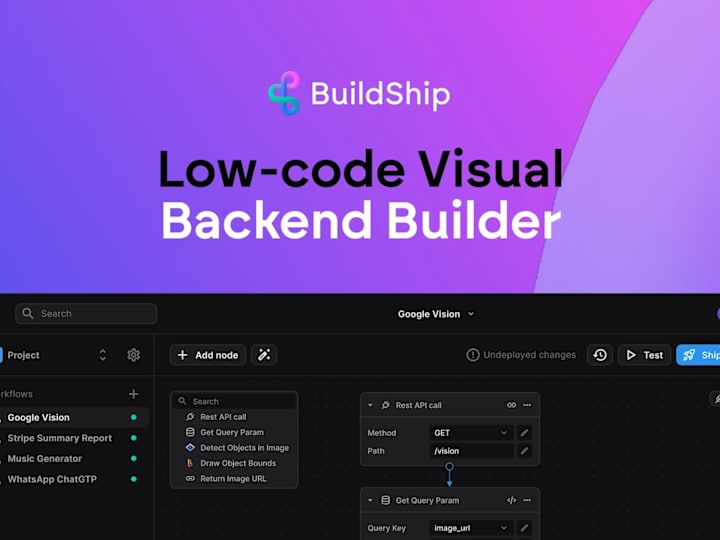720x540 pixels.
Task: Open code view on Get Query Param node
Action: (512, 500)
